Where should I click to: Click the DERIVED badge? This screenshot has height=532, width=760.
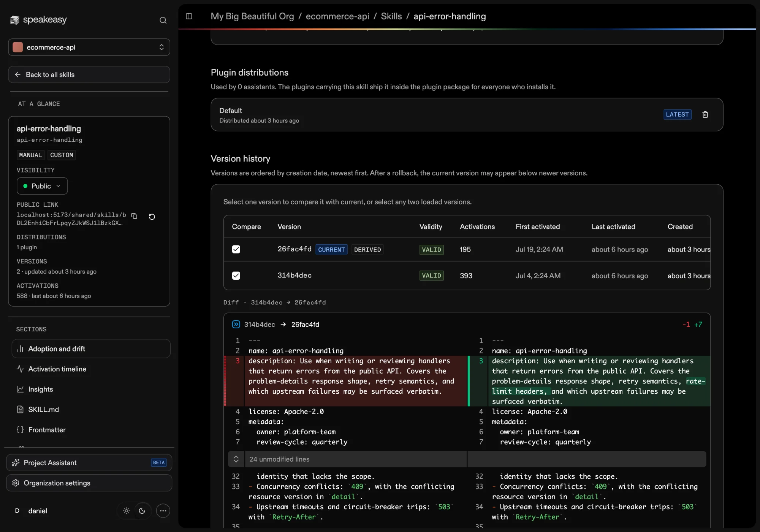tap(367, 249)
